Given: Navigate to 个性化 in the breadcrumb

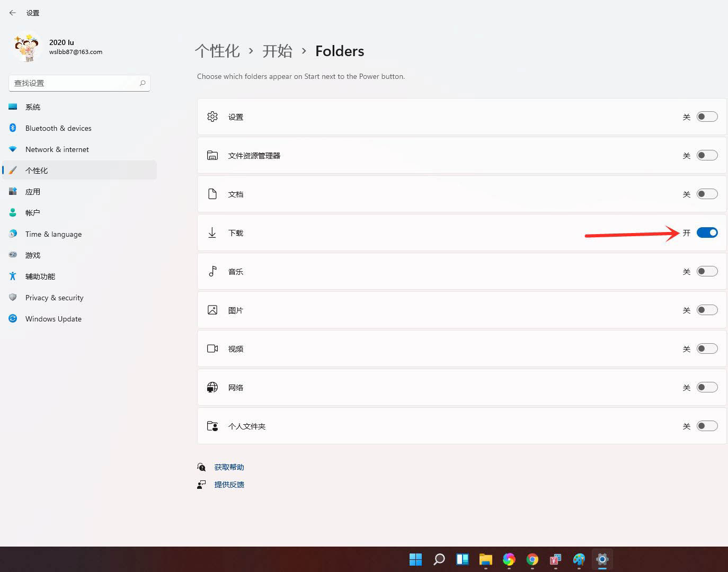Looking at the screenshot, I should pos(217,51).
